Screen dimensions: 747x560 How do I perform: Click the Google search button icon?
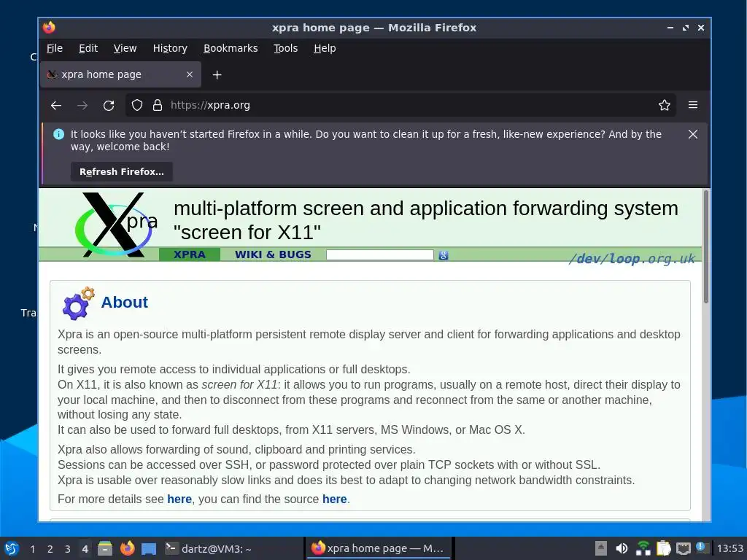(x=443, y=255)
